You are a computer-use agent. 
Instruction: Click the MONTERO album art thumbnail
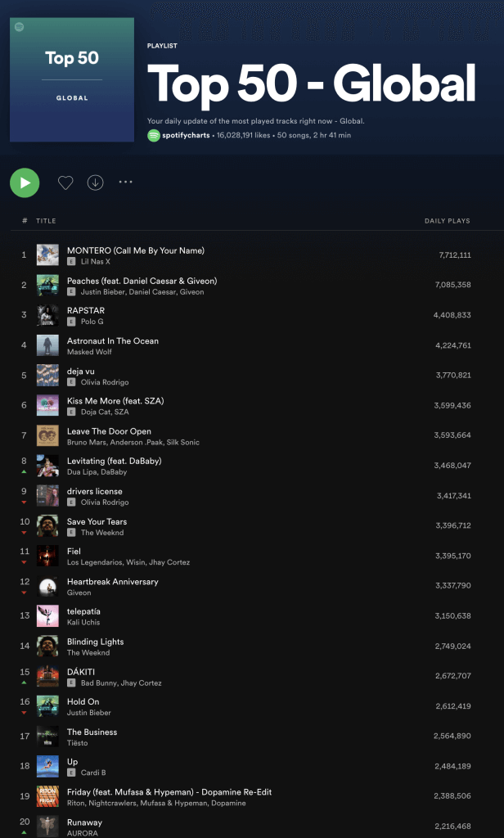pos(47,255)
